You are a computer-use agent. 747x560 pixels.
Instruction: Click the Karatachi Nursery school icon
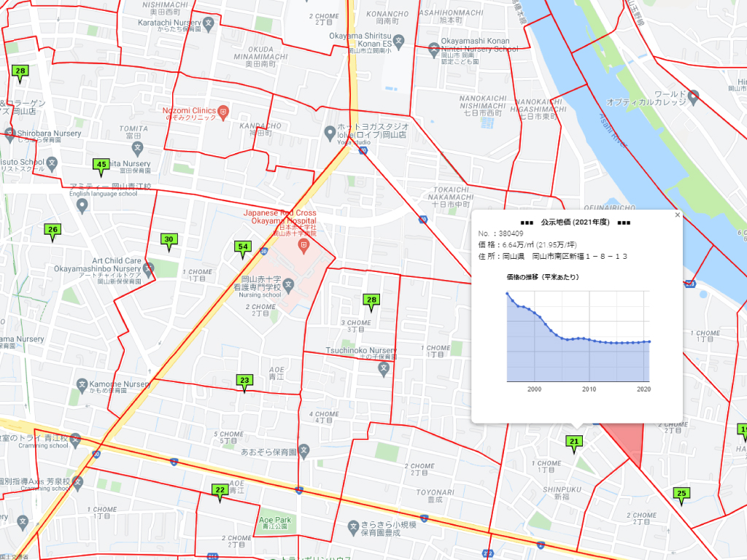[x=209, y=23]
